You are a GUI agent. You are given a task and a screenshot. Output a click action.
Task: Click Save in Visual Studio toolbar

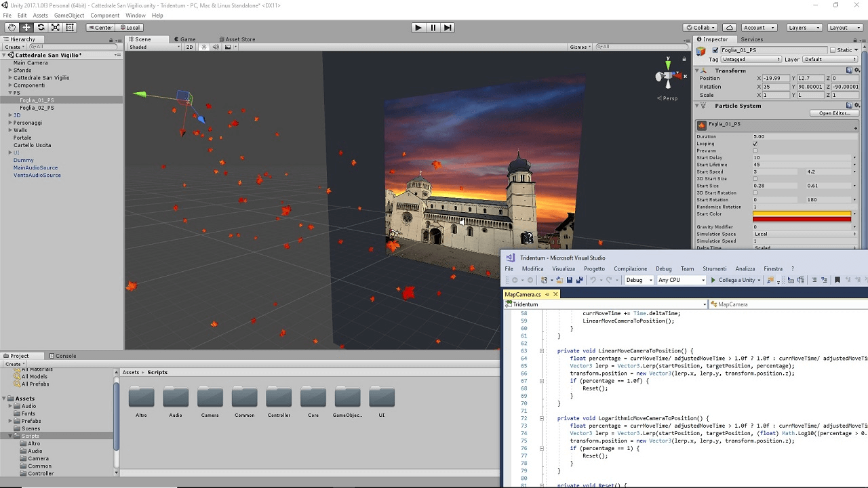point(570,280)
